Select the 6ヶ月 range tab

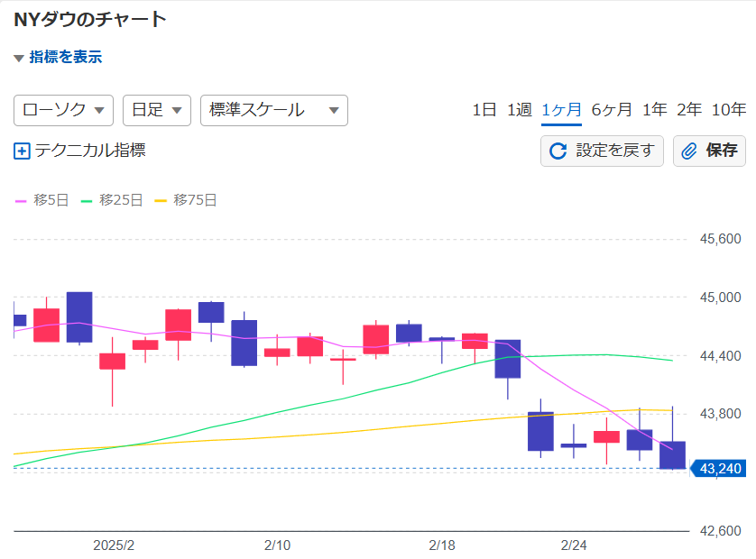pyautogui.click(x=612, y=110)
